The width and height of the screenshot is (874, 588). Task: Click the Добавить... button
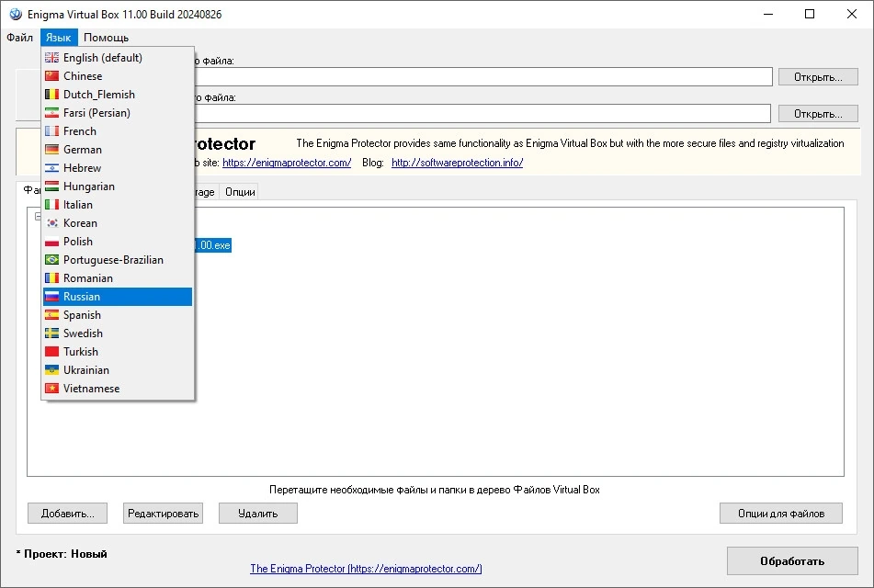(x=67, y=514)
